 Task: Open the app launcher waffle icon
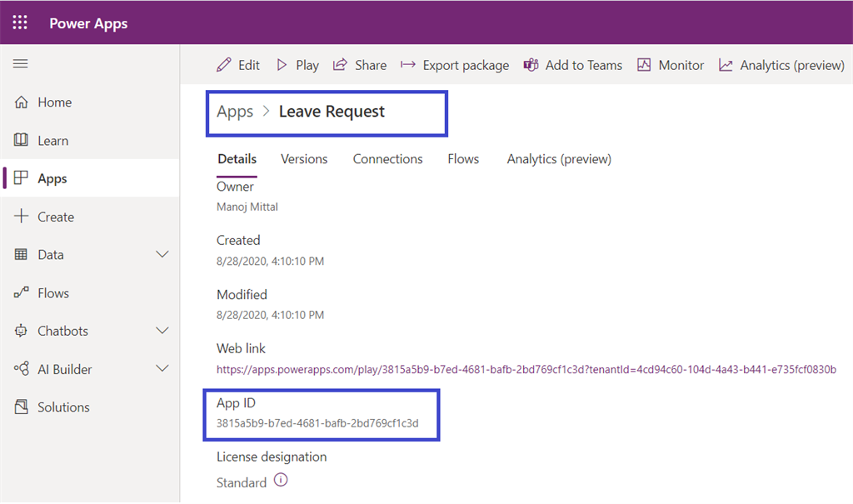[20, 22]
